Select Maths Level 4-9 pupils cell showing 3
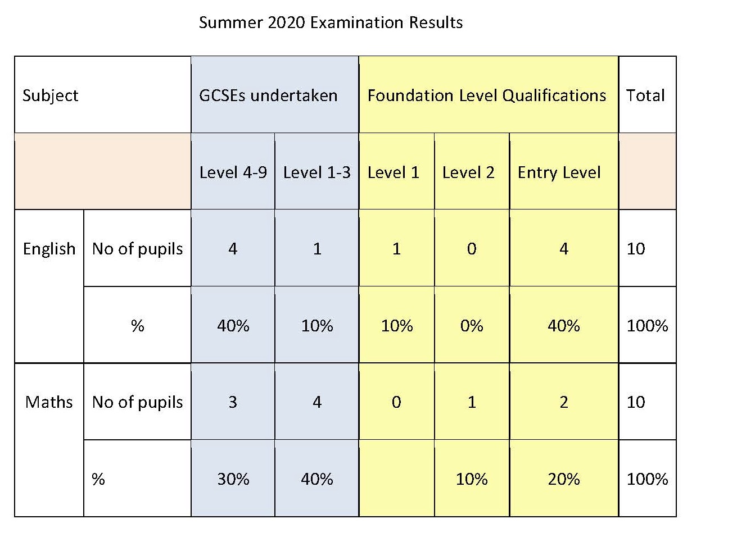The image size is (746, 560). point(233,402)
